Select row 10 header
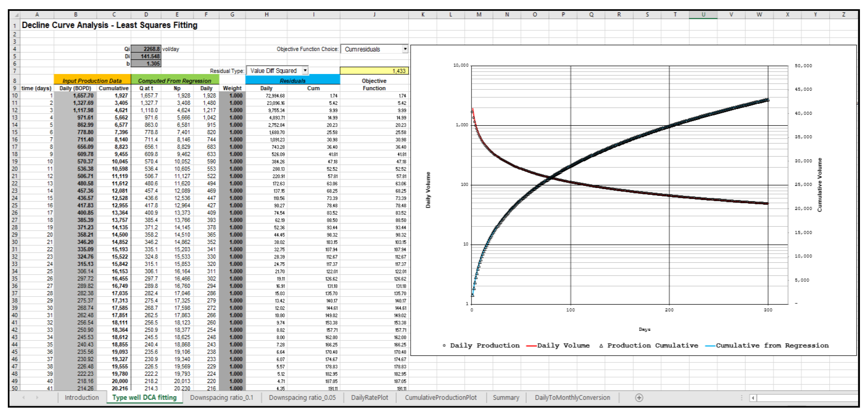The height and width of the screenshot is (415, 868). tap(15, 96)
